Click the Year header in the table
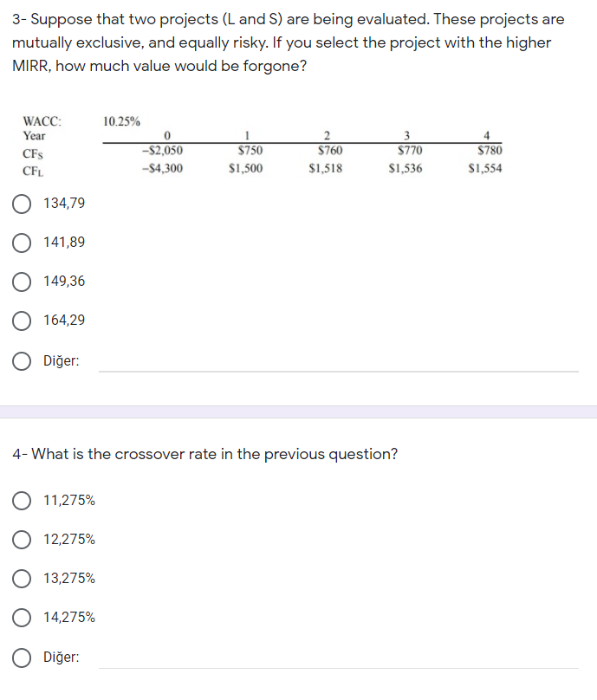This screenshot has width=597, height=700. (x=34, y=135)
